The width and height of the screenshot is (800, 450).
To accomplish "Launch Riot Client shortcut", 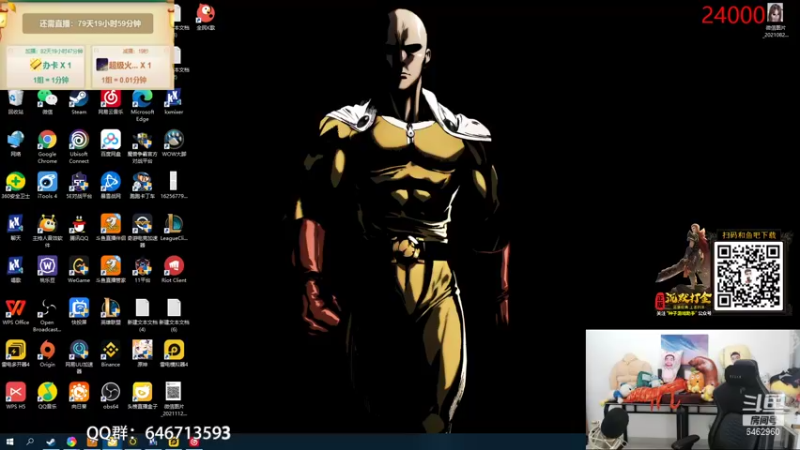I will point(174,269).
